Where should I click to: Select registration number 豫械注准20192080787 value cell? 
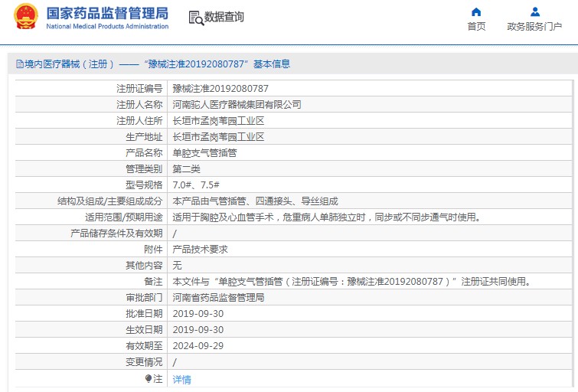click(x=220, y=89)
